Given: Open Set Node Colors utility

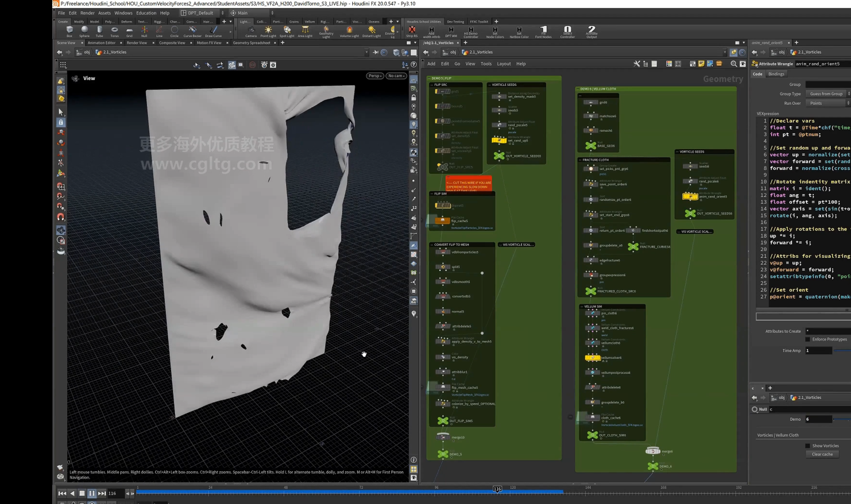Looking at the screenshot, I should [495, 32].
